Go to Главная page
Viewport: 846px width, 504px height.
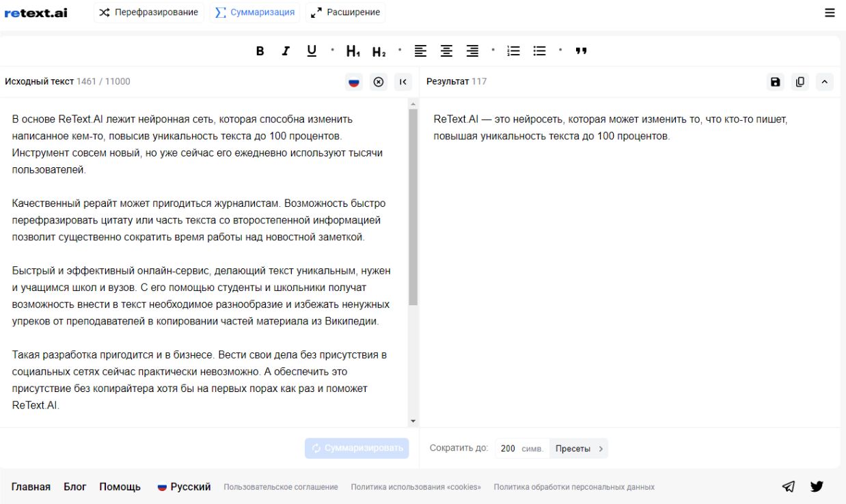coord(31,487)
